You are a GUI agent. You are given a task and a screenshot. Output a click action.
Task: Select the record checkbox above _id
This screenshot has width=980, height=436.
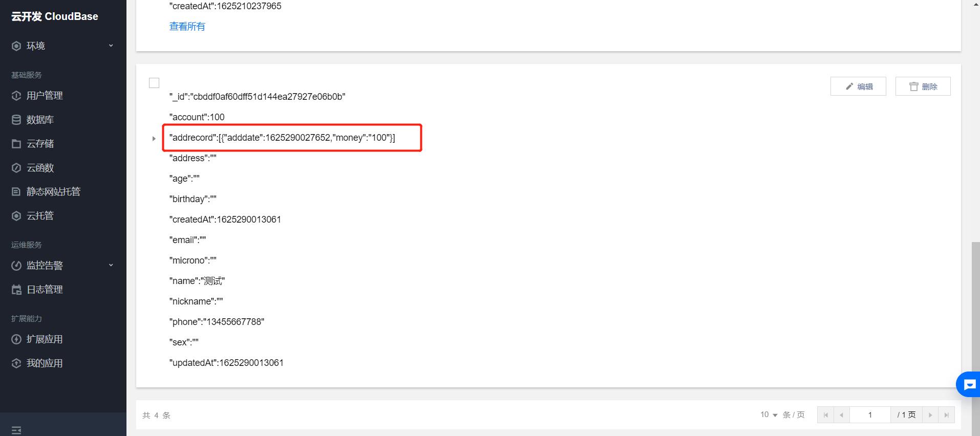[154, 83]
